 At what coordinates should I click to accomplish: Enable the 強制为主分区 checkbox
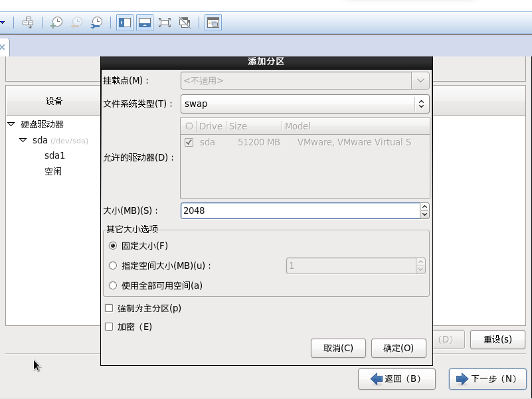109,308
